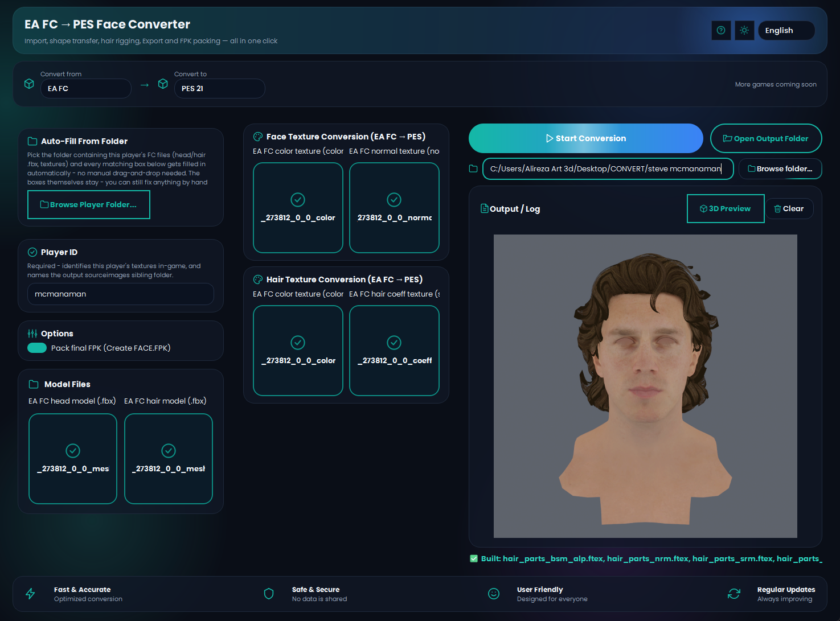Screen dimensions: 840x621
Task: Click the hair color texture drop box
Action: click(298, 351)
